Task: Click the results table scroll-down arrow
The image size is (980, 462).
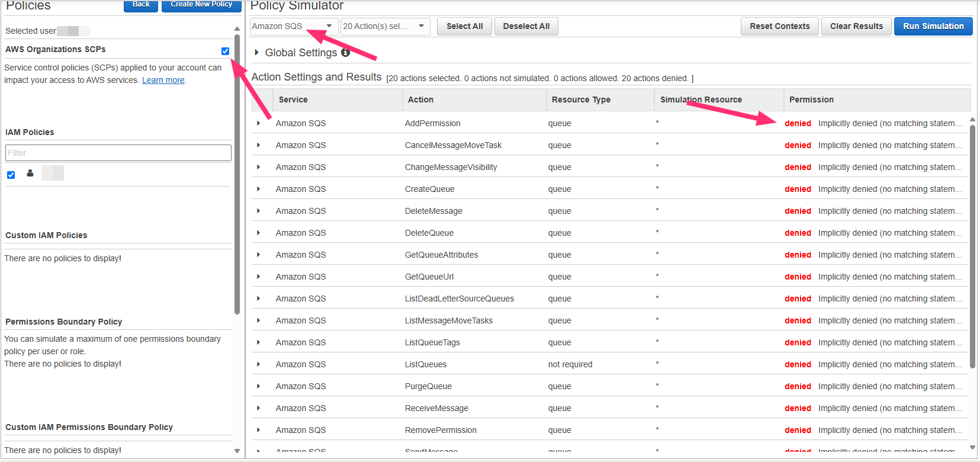Action: [972, 447]
